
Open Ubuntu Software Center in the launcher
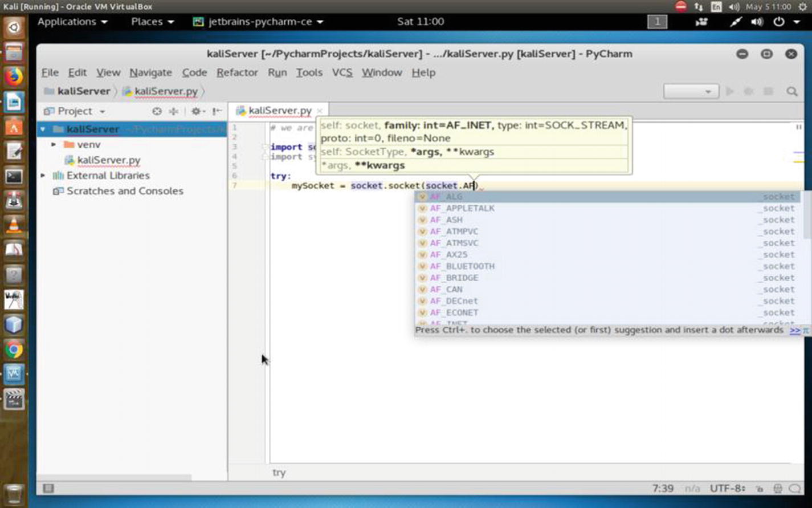14,127
